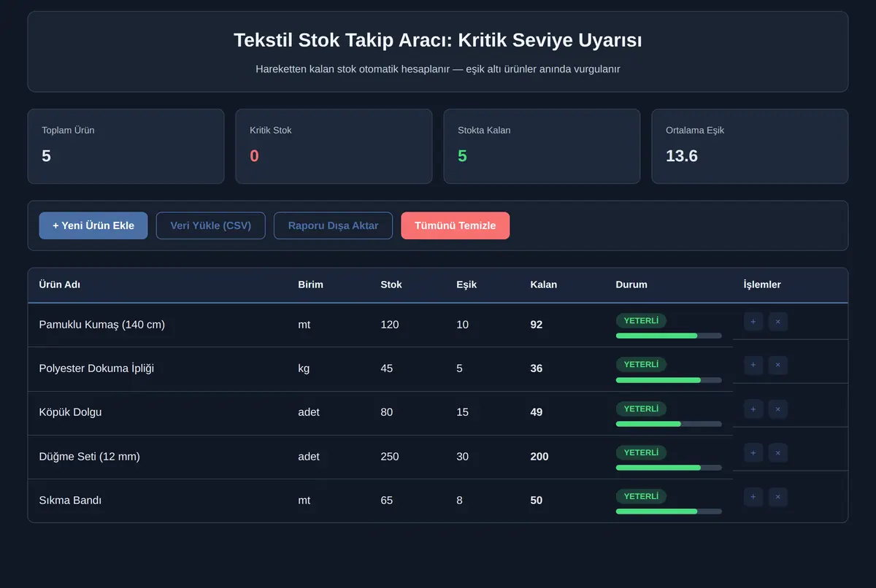
Task: Click the Birim column header
Action: pos(310,285)
